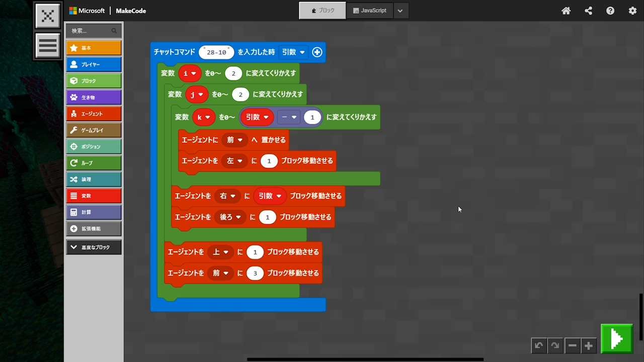Click the Zoom in plus button
Screen dimensions: 644x362
pyautogui.click(x=589, y=345)
